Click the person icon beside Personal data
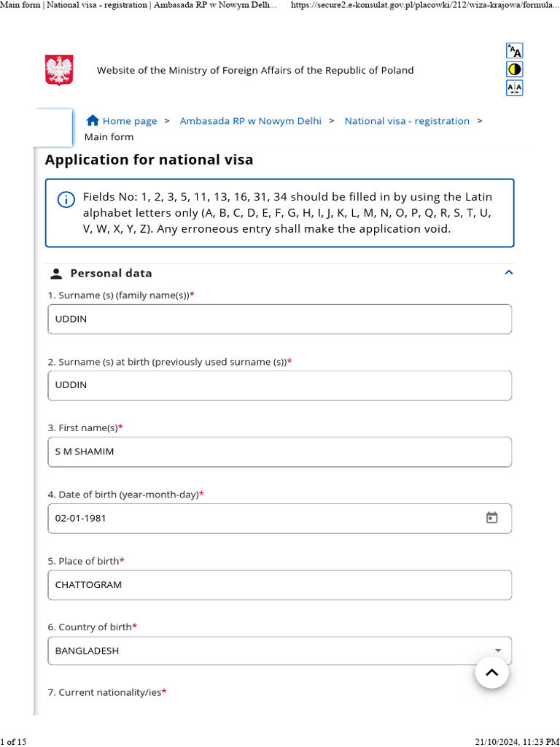 pyautogui.click(x=56, y=274)
